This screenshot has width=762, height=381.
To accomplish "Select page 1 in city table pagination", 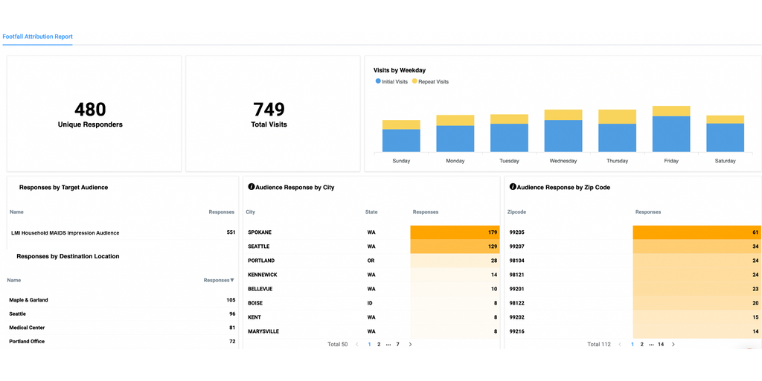I will (369, 345).
